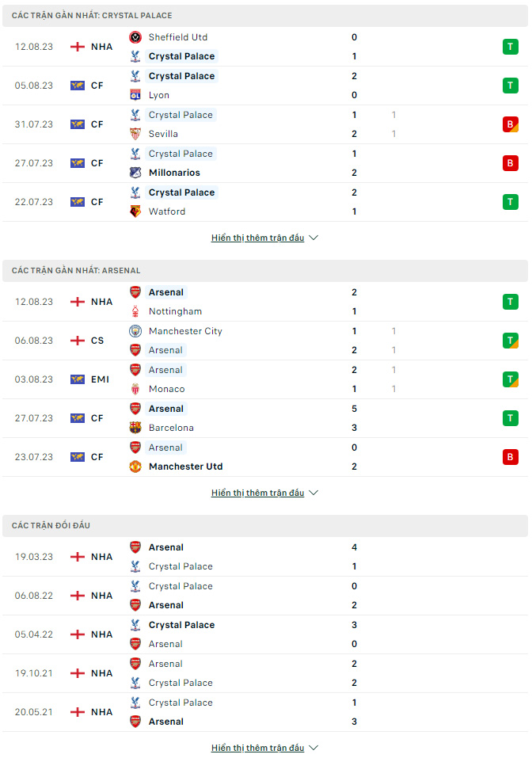Click the Lyon club logo
532x758 pixels.
(x=135, y=95)
